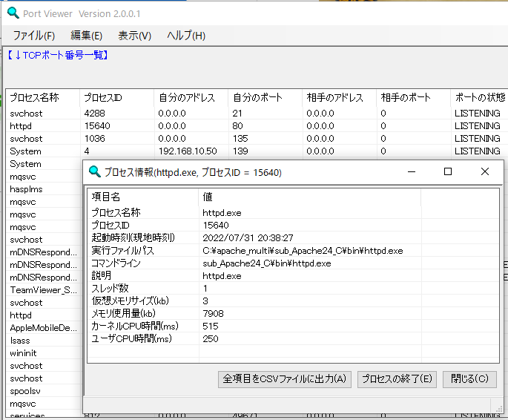
Task: Sort by the 自分のポート column header
Action: [x=265, y=97]
